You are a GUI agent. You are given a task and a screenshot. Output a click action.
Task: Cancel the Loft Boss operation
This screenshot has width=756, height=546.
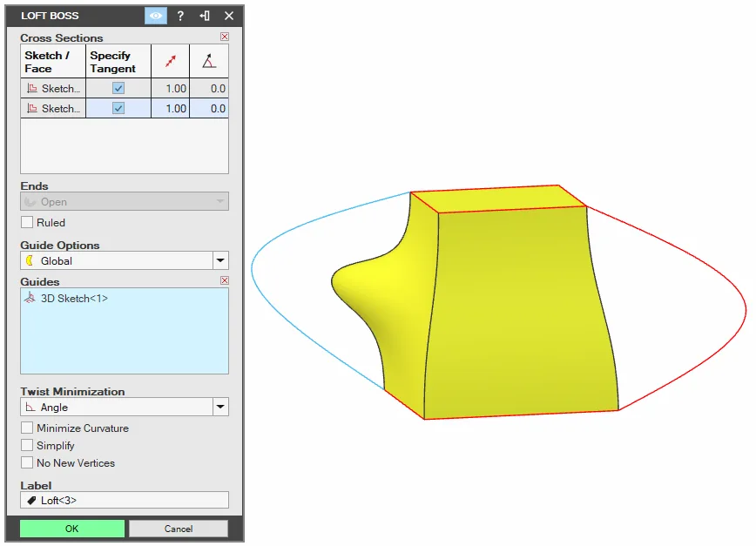tap(179, 529)
